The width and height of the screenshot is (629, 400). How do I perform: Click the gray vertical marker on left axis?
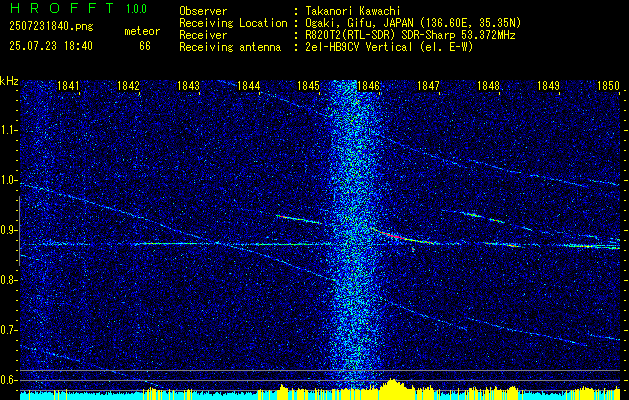[19, 231]
